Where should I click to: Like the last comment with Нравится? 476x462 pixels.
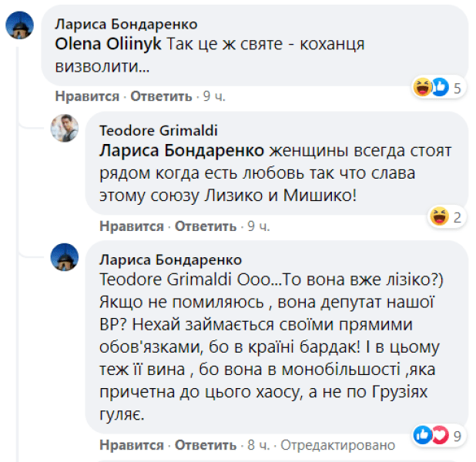pos(132,445)
